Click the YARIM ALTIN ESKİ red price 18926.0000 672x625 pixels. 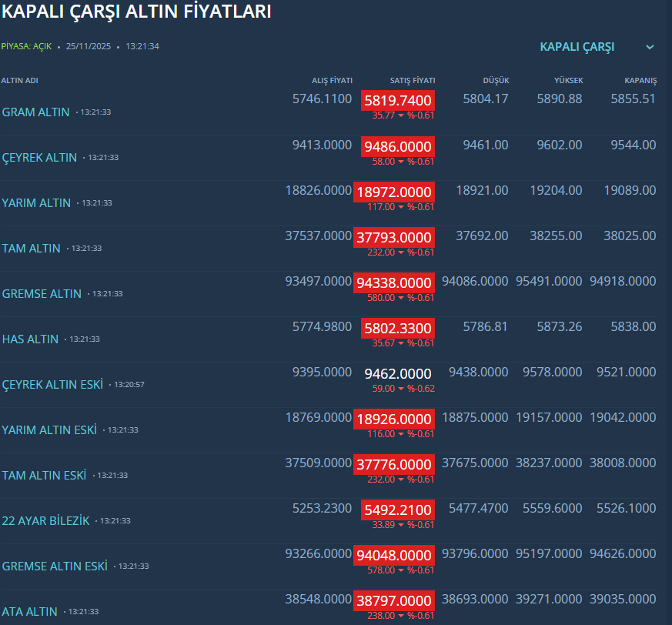[x=393, y=419]
